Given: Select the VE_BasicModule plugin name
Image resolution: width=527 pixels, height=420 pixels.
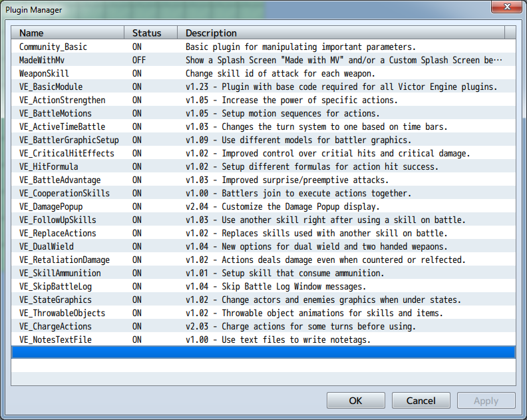Looking at the screenshot, I should [51, 87].
